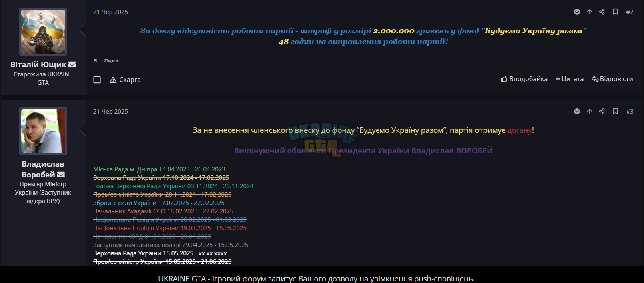Select line Заступник начальника поліції 29.04.2025
The height and width of the screenshot is (283, 644).
tap(171, 245)
